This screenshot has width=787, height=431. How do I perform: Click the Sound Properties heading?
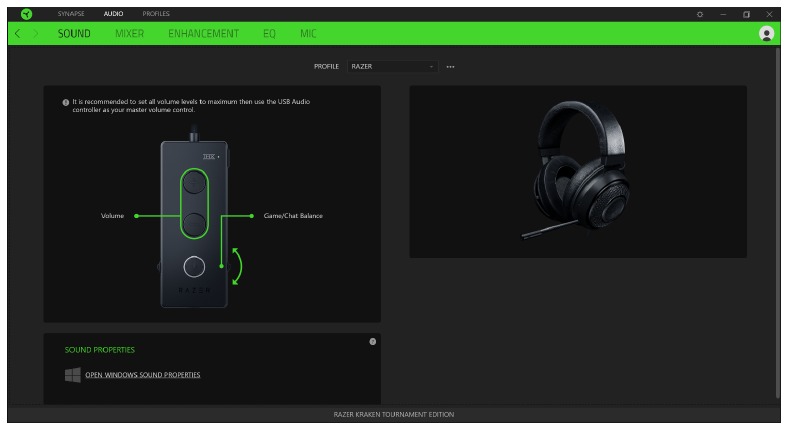(x=99, y=350)
